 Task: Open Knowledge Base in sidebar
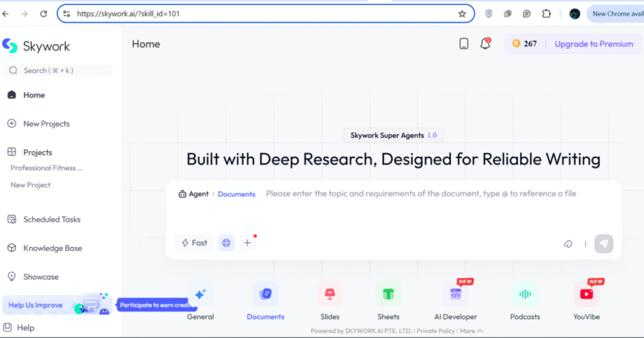coord(52,248)
